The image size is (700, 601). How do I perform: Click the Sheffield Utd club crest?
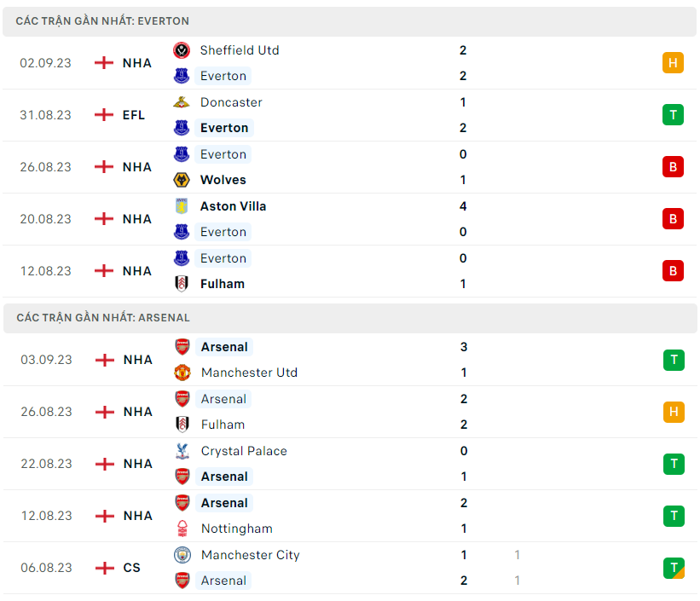click(x=182, y=50)
